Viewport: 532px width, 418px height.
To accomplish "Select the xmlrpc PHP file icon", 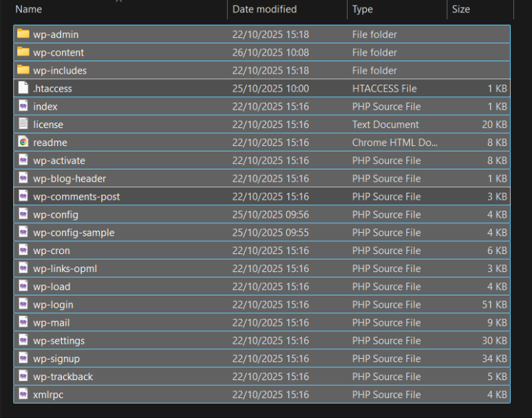I will point(23,395).
